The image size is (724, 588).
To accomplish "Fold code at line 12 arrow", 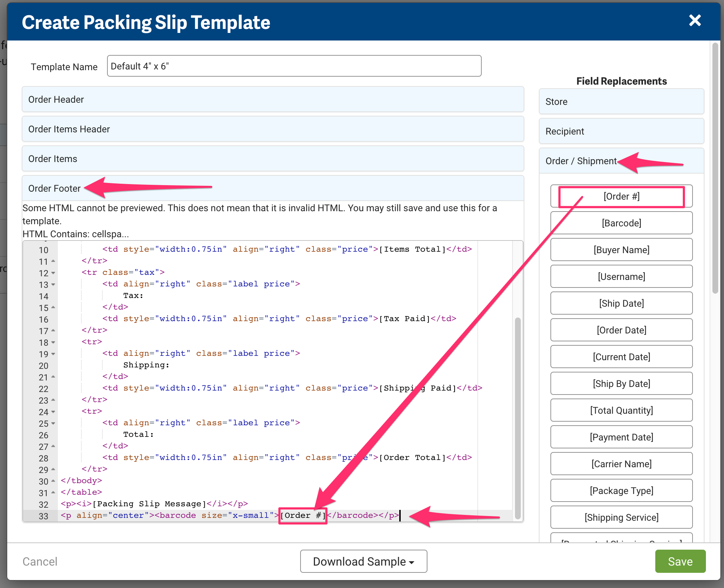I will pyautogui.click(x=53, y=273).
